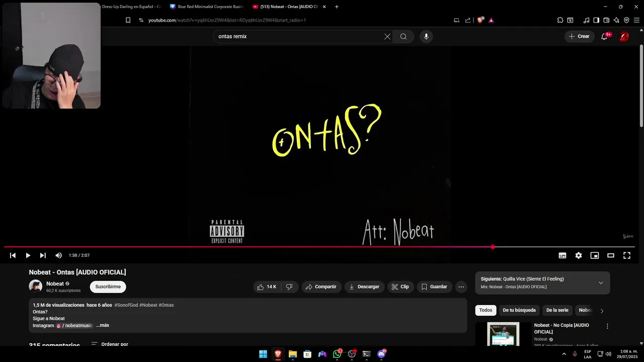Image resolution: width=644 pixels, height=362 pixels.
Task: Enter fullscreen mode in player
Action: point(627,255)
